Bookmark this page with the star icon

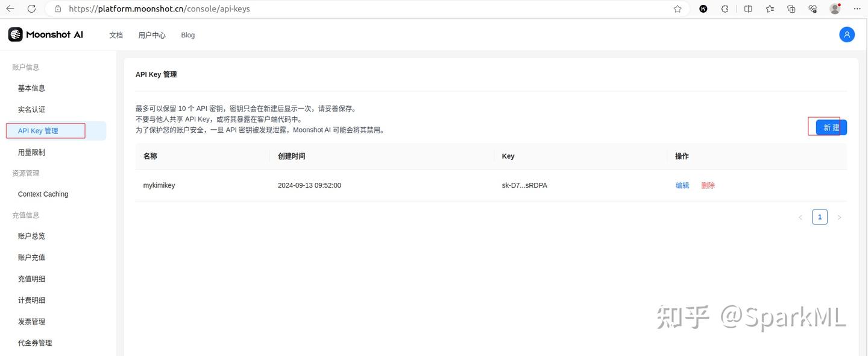(x=678, y=9)
